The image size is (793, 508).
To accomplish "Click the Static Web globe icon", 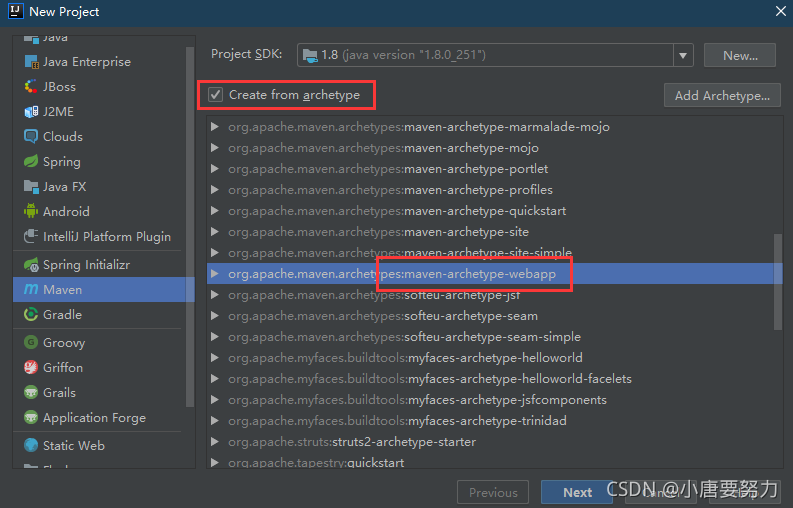I will tap(31, 445).
